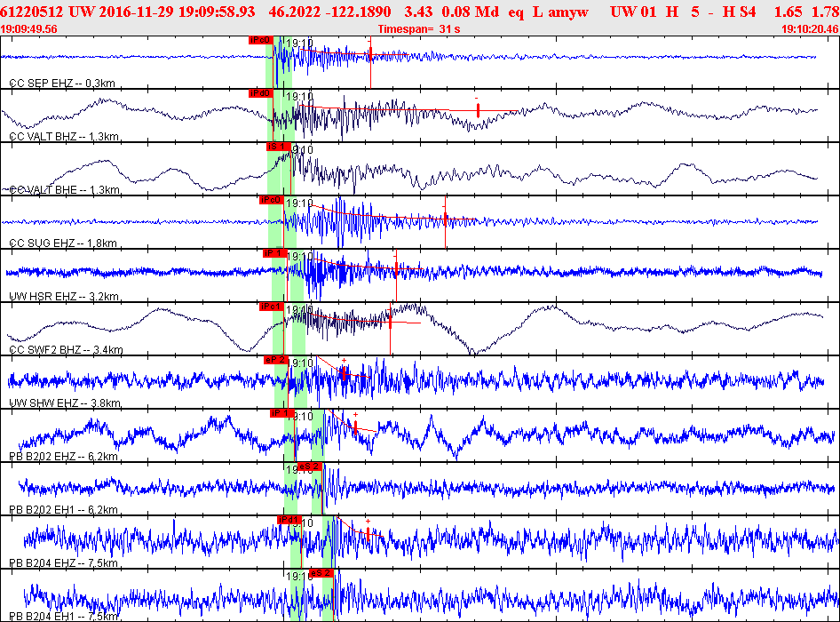Select the iPc0 pick flag on SUG trace
Screen dimensions: 840x622
point(271,200)
